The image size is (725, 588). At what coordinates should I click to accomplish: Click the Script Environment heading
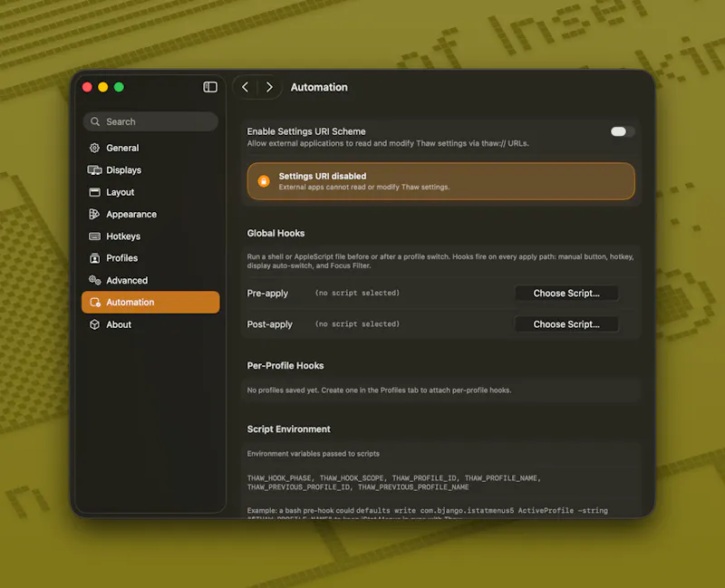pyautogui.click(x=288, y=429)
